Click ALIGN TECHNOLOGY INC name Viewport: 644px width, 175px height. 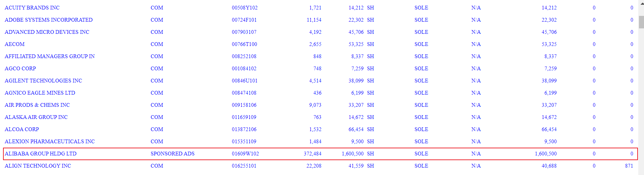coord(38,166)
